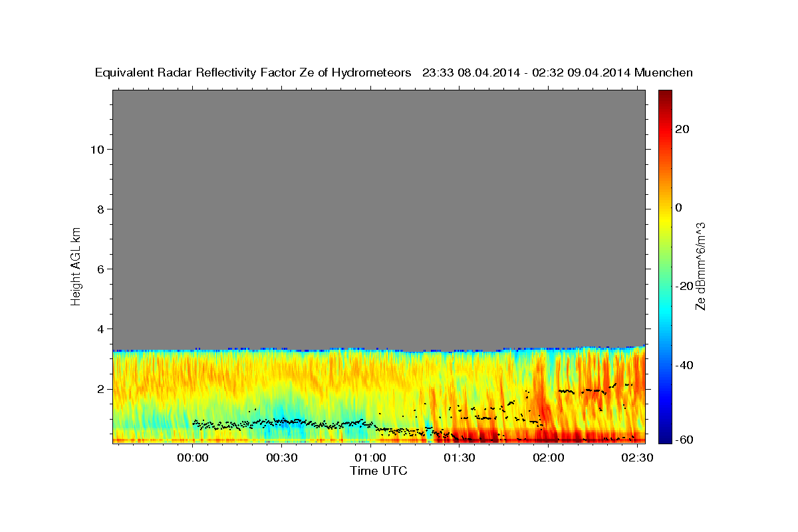This screenshot has width=798, height=532.
Task: Click the height tick label 2
Action: pyautogui.click(x=100, y=388)
